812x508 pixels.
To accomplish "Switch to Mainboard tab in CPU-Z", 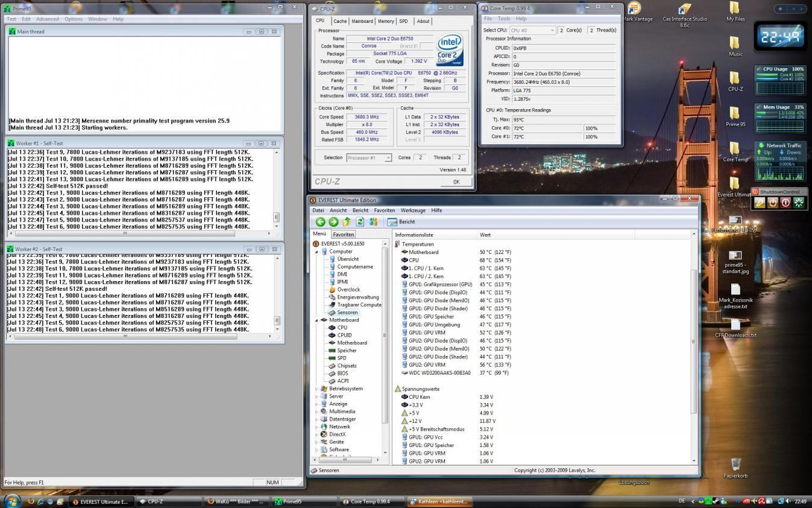I will pos(362,21).
